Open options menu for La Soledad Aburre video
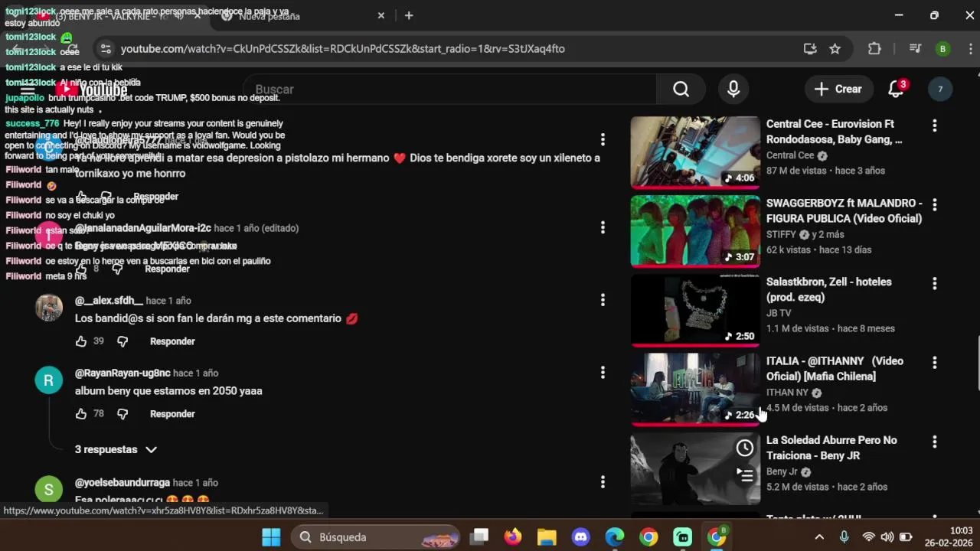Image resolution: width=980 pixels, height=551 pixels. pos(934,442)
